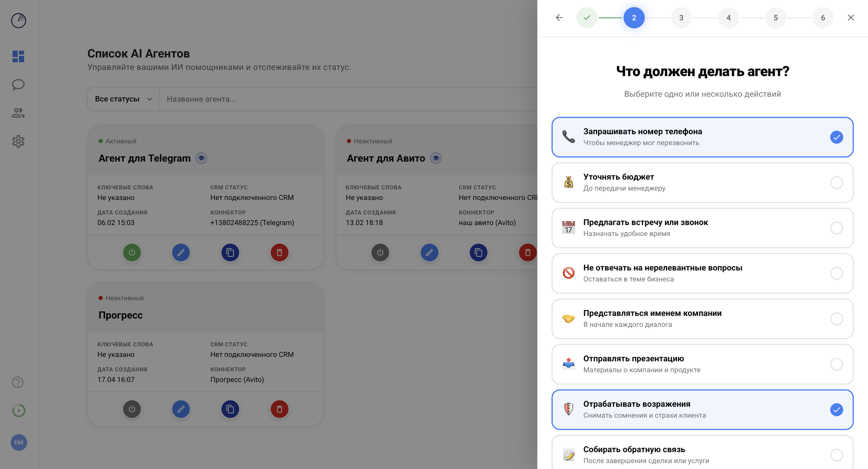Click the green power button for Telegram agent
The image size is (868, 469).
point(132,252)
